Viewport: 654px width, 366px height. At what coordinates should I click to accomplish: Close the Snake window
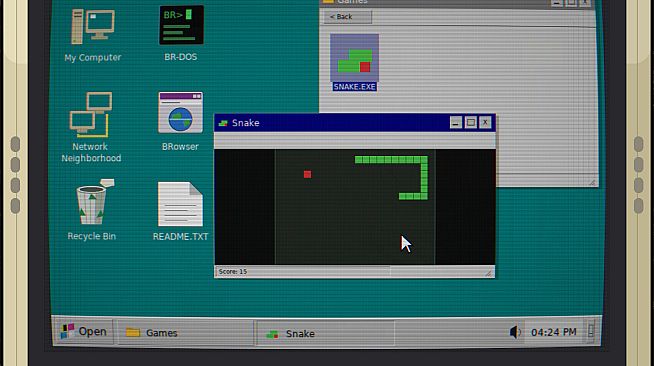[x=485, y=123]
